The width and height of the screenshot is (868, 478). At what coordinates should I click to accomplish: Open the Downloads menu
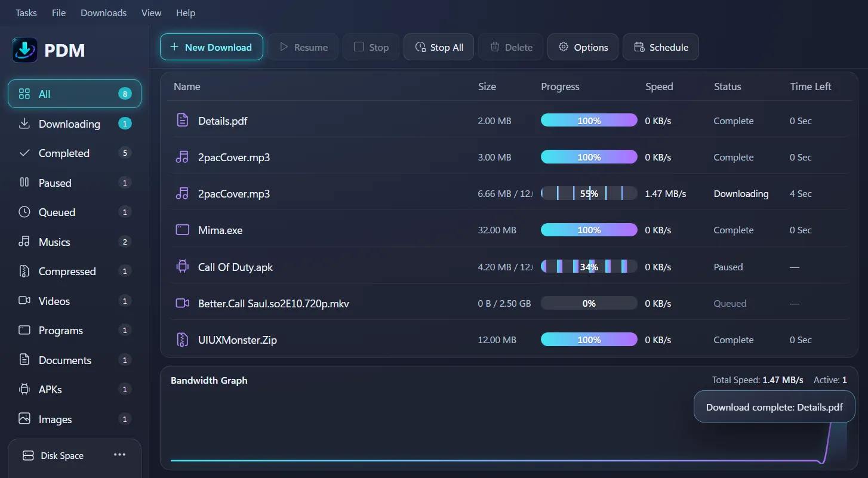(104, 13)
